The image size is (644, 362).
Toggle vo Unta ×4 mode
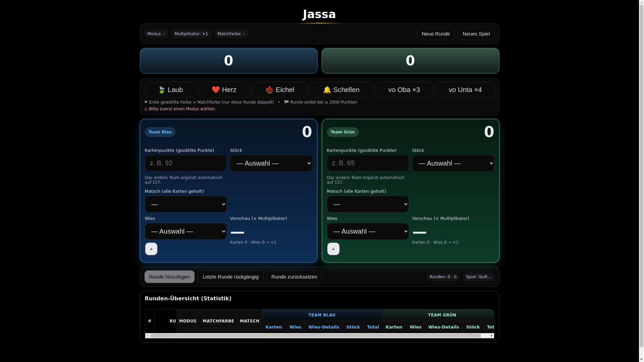pyautogui.click(x=465, y=89)
